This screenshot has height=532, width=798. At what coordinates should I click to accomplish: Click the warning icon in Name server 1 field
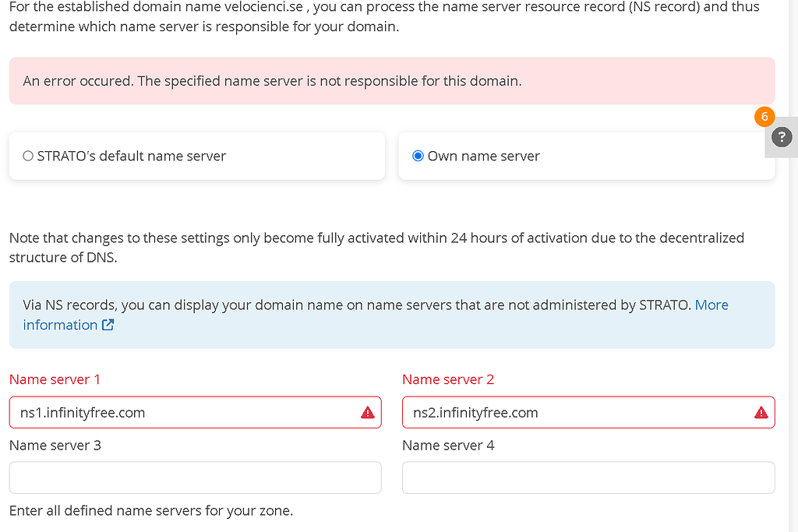coord(368,413)
